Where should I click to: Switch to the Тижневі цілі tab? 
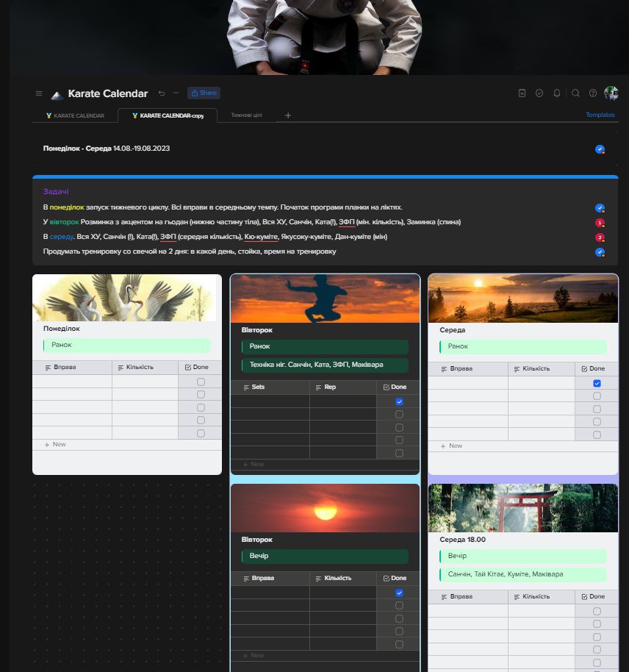click(251, 115)
